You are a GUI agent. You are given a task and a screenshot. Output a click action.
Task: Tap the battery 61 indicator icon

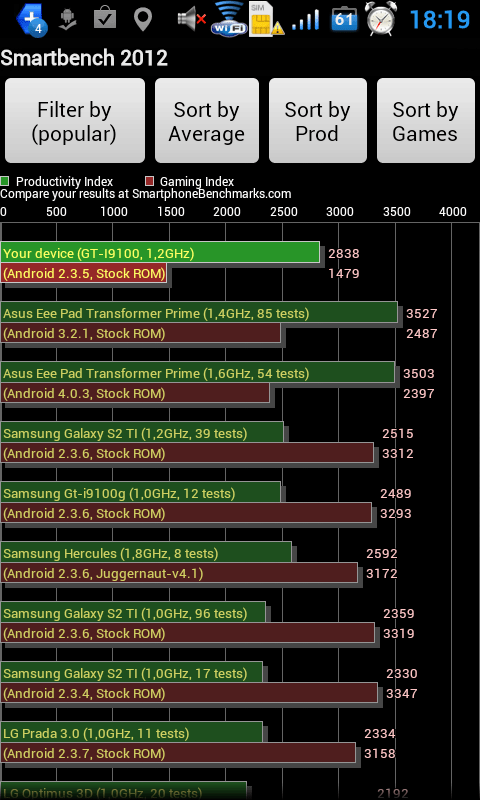pyautogui.click(x=344, y=18)
